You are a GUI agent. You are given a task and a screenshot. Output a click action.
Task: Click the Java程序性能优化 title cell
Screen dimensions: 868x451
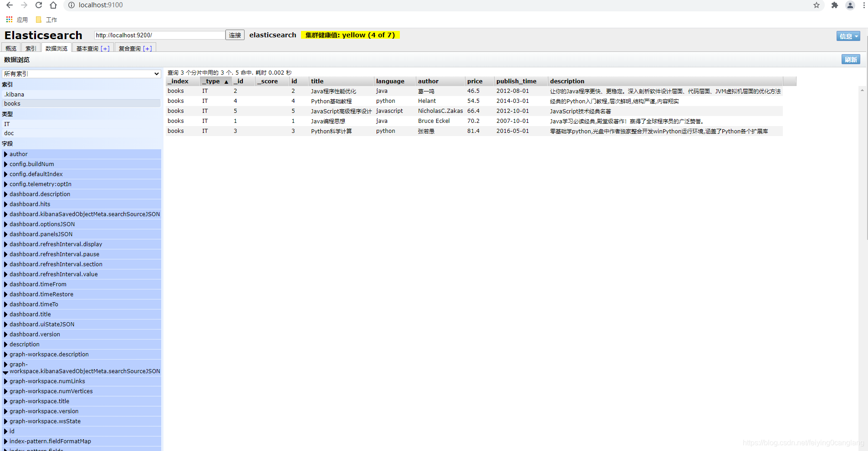(x=334, y=91)
